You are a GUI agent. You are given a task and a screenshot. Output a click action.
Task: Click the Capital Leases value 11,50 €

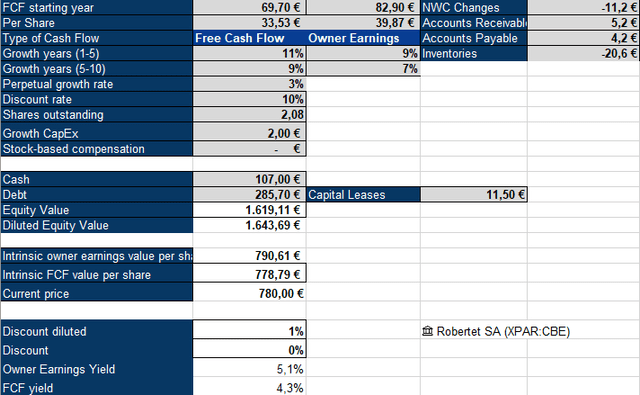click(474, 194)
